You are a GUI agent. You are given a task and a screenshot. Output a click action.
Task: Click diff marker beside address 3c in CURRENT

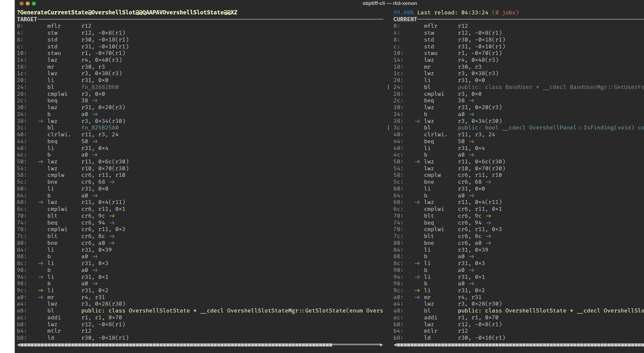[x=388, y=127]
